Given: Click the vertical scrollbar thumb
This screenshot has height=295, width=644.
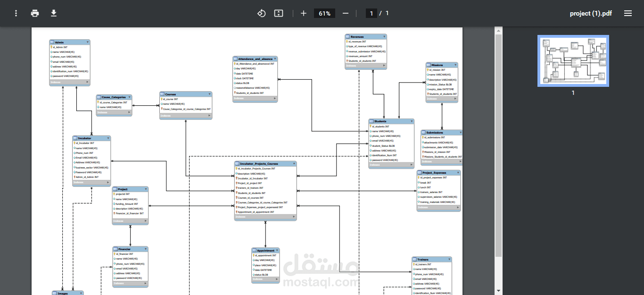Looking at the screenshot, I should [498, 146].
